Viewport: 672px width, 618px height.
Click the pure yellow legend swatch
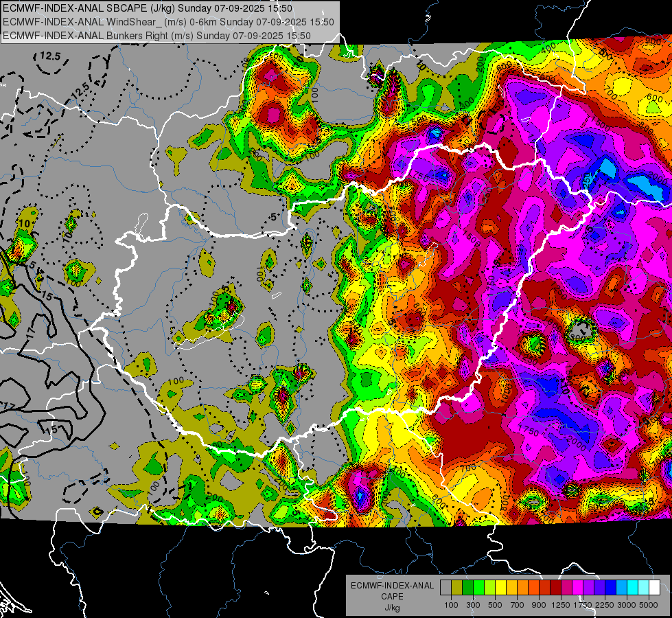click(x=500, y=588)
